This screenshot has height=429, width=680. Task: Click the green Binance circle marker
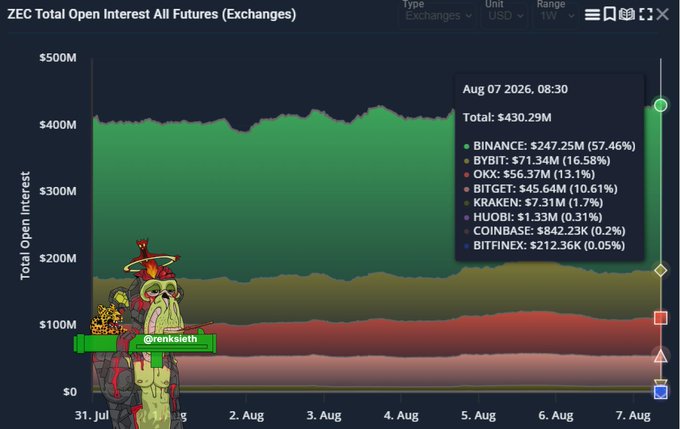[660, 105]
